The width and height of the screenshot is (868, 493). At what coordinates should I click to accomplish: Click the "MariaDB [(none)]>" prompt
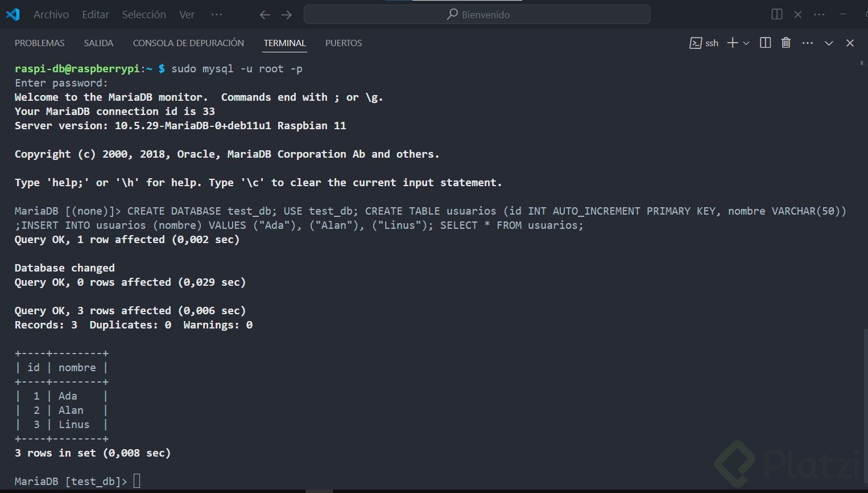(x=68, y=211)
